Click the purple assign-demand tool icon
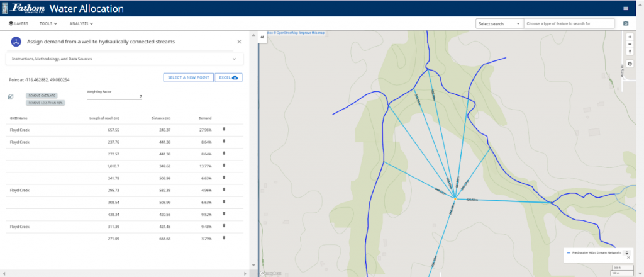The image size is (644, 277). click(x=16, y=42)
